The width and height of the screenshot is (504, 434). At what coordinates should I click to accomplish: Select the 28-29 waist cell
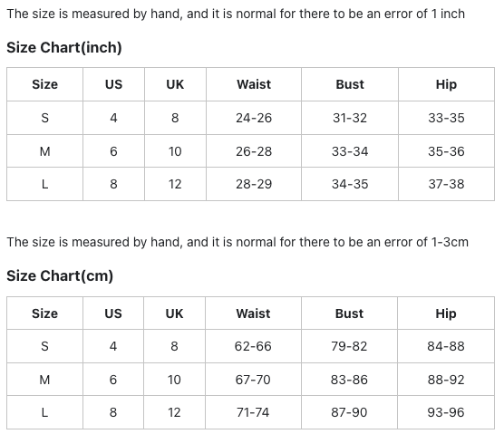click(254, 184)
